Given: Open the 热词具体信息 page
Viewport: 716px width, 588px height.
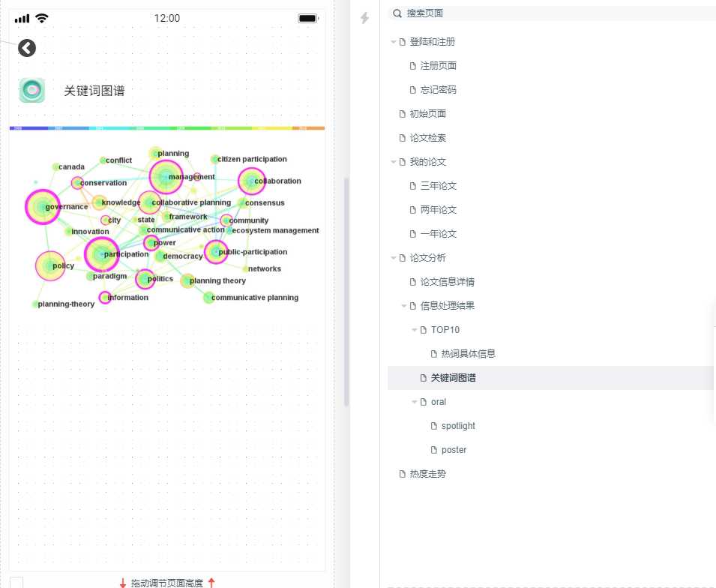Looking at the screenshot, I should [469, 353].
